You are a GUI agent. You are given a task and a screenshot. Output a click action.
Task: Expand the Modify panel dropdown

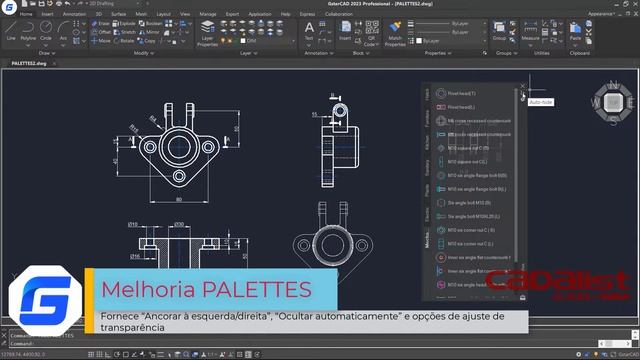click(144, 53)
